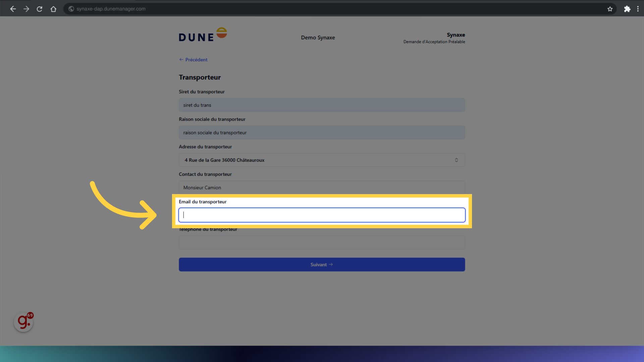Screen dimensions: 644x362
Task: Click the Téléphone du transporteur field
Action: pyautogui.click(x=322, y=242)
